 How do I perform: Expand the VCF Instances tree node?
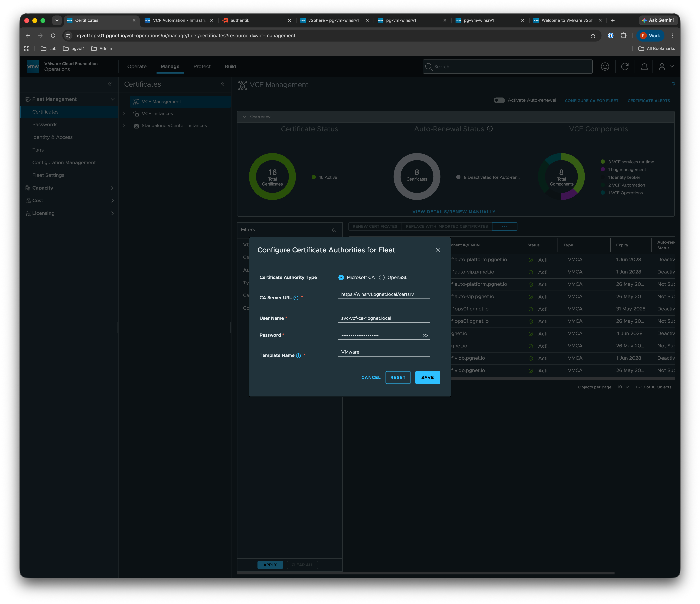pos(124,114)
